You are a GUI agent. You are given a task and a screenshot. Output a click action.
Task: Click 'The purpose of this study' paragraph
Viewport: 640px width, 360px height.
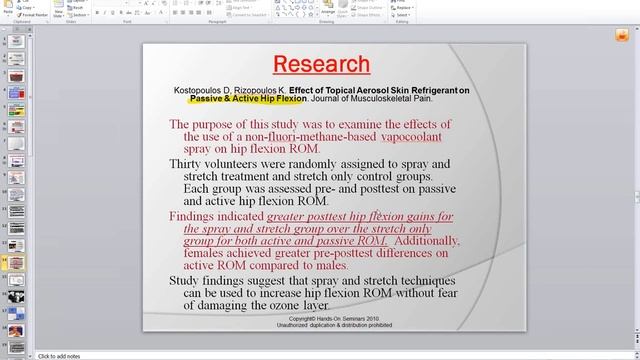click(310, 136)
